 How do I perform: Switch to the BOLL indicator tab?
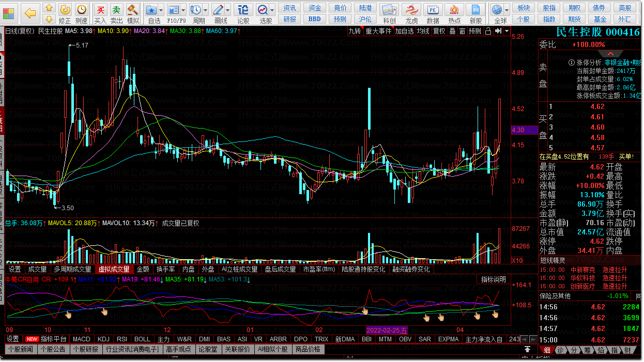(142, 339)
